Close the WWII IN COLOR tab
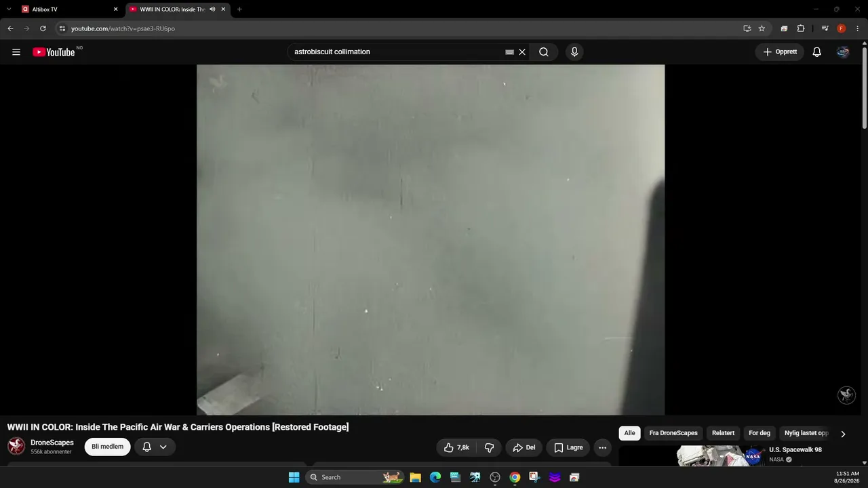 [223, 9]
